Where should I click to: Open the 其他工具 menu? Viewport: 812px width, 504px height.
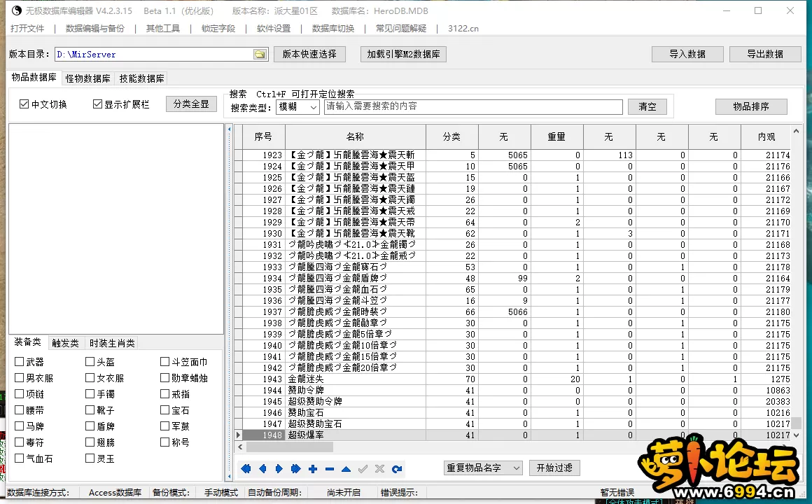[163, 29]
